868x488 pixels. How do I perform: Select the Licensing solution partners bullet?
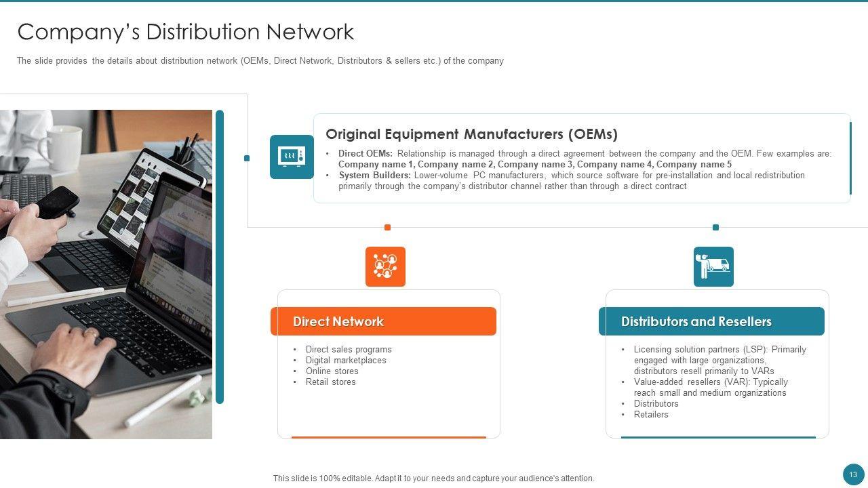coord(720,361)
